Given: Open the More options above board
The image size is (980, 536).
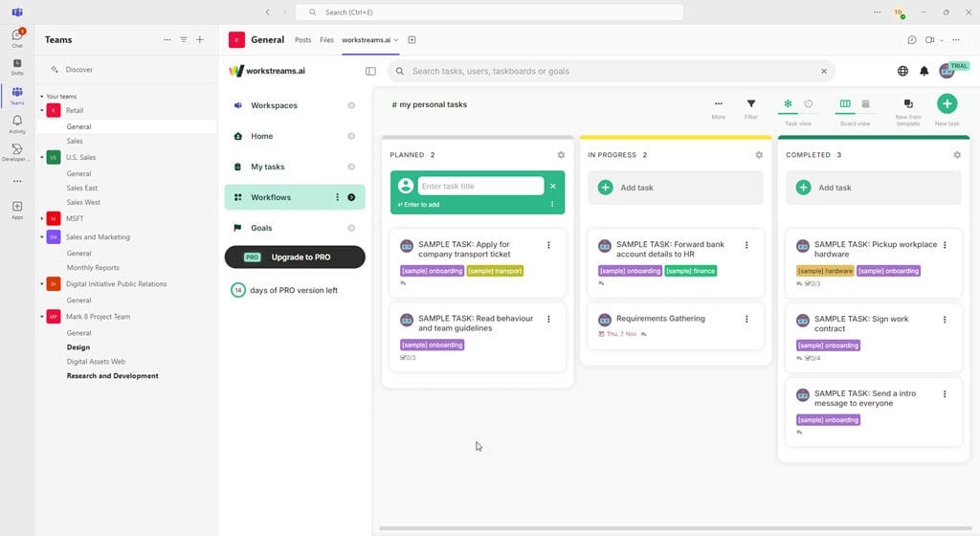Looking at the screenshot, I should click(719, 103).
